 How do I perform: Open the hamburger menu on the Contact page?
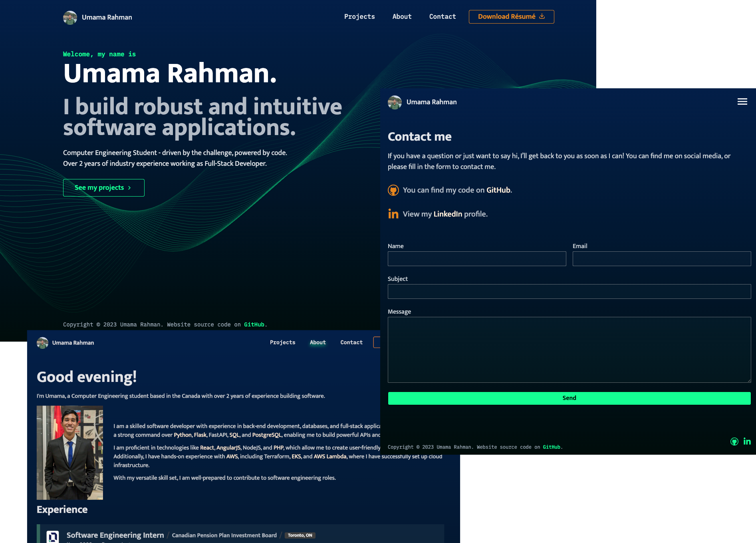tap(742, 102)
